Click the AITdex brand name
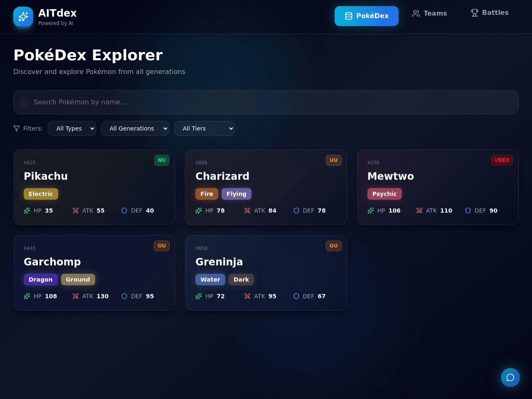The width and height of the screenshot is (532, 399). click(x=57, y=13)
